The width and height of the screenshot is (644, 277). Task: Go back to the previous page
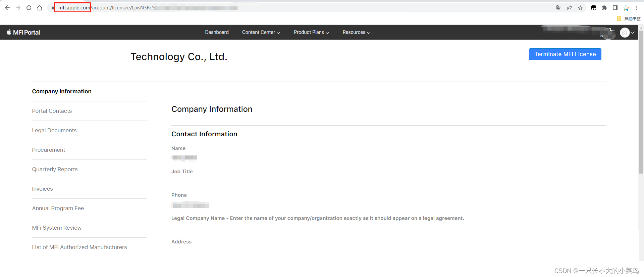7,8
